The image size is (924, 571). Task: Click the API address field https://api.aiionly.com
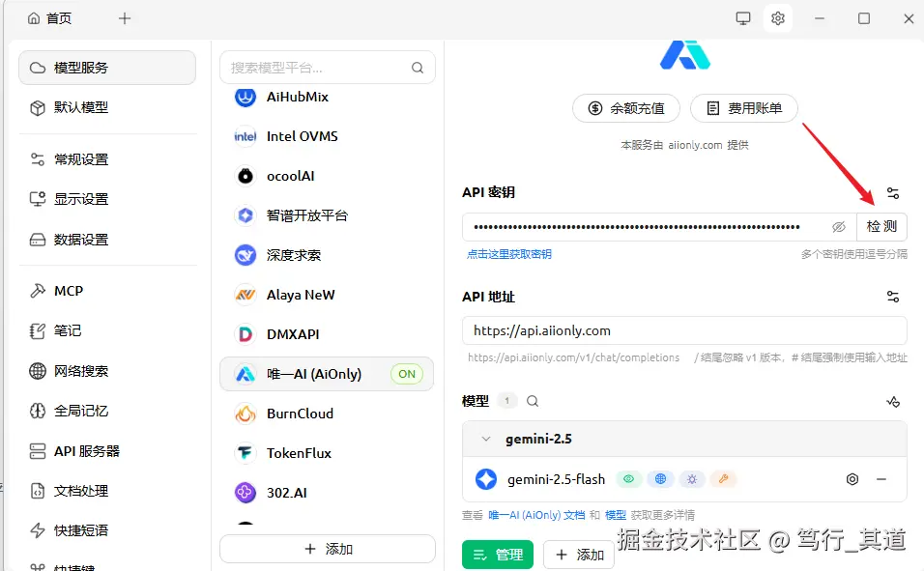point(684,330)
